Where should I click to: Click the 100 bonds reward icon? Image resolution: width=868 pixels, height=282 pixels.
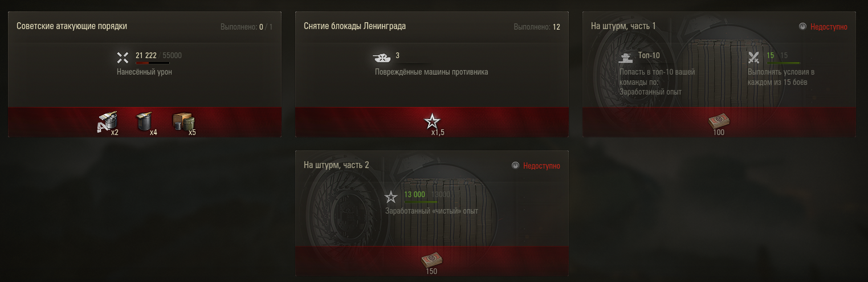point(719,121)
